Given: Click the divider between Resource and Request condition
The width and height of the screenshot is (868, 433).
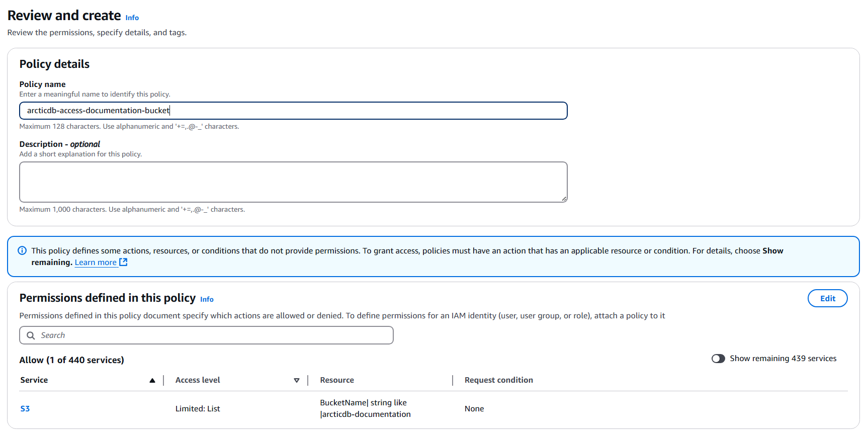Looking at the screenshot, I should point(453,380).
